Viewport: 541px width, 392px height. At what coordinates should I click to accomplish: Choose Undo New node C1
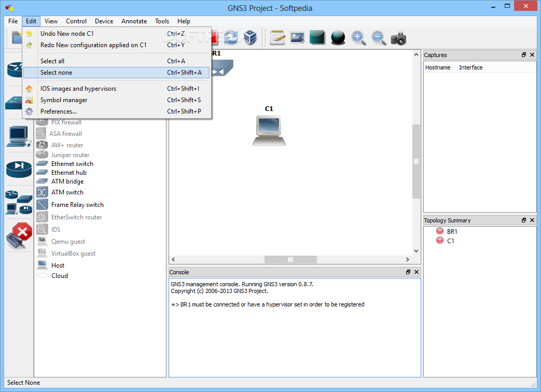[117, 33]
